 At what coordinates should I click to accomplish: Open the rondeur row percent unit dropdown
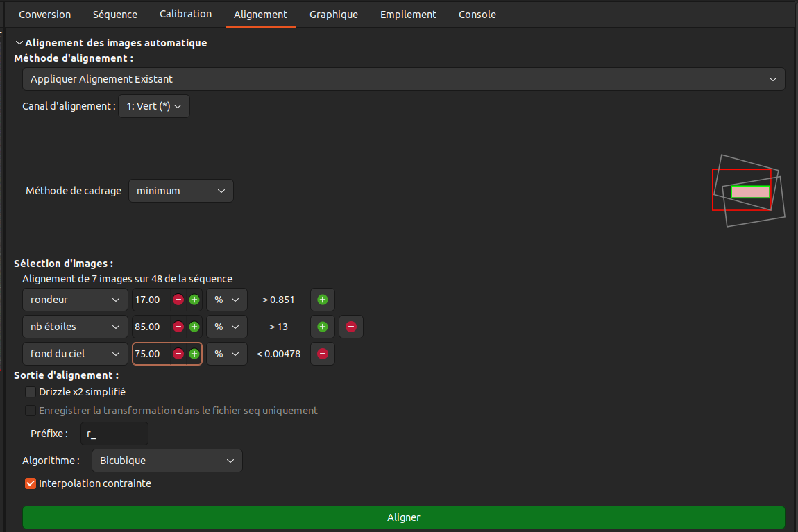tap(226, 300)
